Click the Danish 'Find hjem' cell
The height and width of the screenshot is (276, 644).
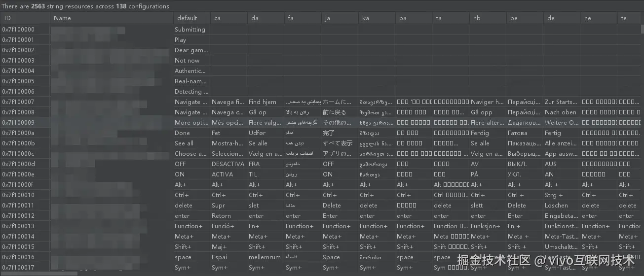point(266,102)
